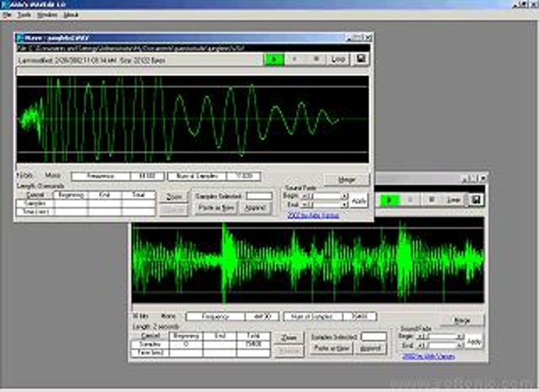Click the Stop button in the front wave window
Screen dimensions: 539x392
coord(316,59)
